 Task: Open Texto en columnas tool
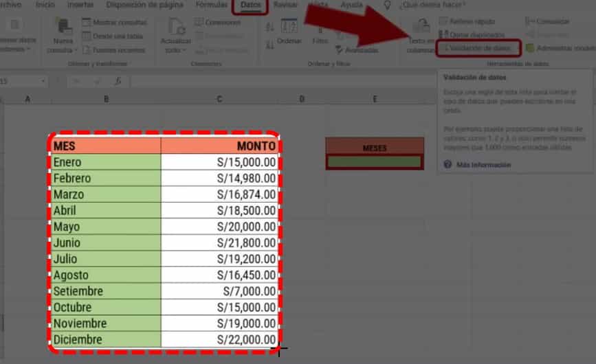point(420,36)
